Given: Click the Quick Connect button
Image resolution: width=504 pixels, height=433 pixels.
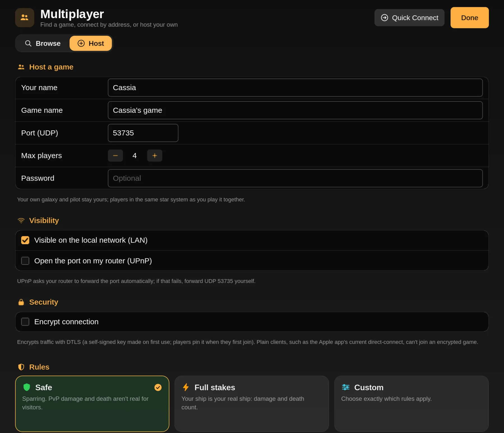Looking at the screenshot, I should pyautogui.click(x=409, y=18).
